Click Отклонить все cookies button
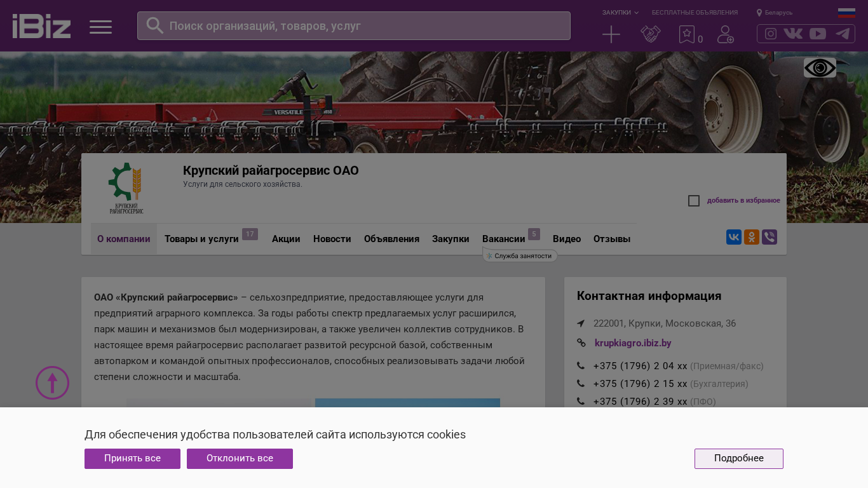Viewport: 868px width, 488px height. pos(240,459)
